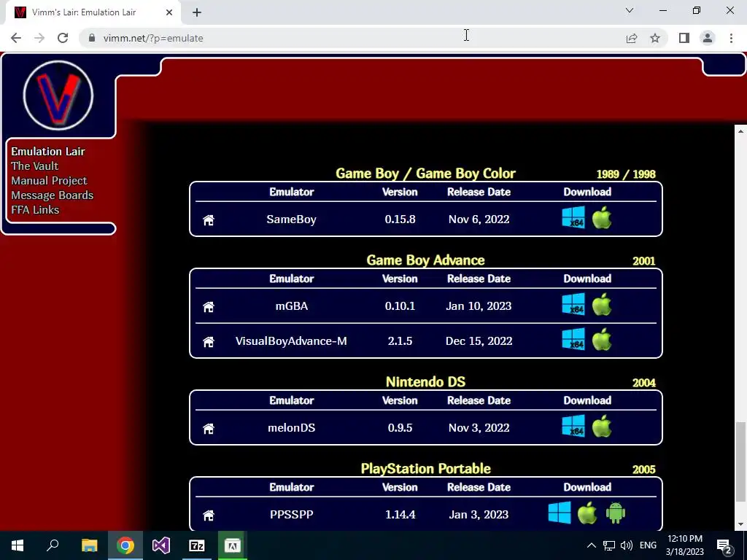The width and height of the screenshot is (747, 560).
Task: Click scrollbar up arrow
Action: (740, 131)
